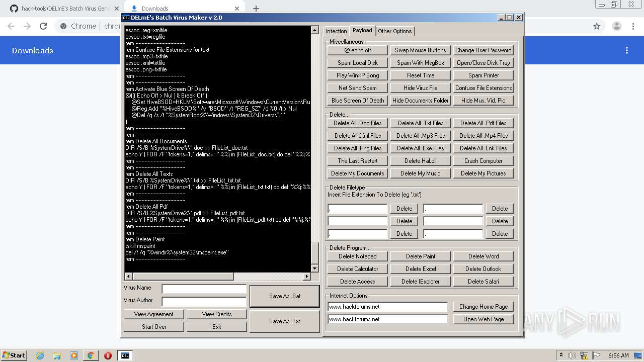This screenshot has height=362, width=644.
Task: Click the Internet Explorer taskbar icon
Action: pyautogui.click(x=40, y=355)
